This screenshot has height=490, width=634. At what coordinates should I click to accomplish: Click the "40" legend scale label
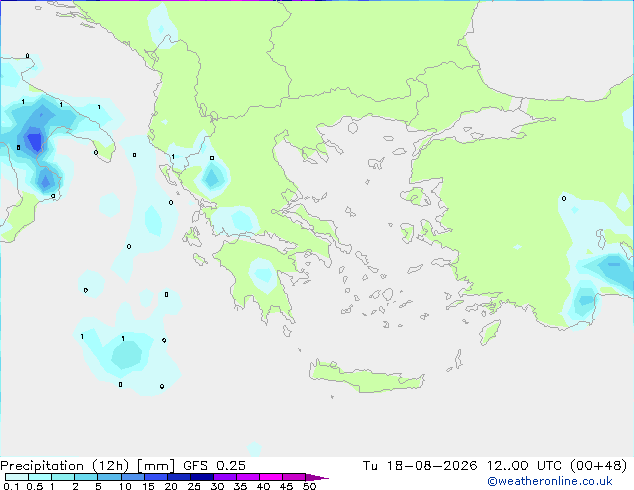coord(263,486)
